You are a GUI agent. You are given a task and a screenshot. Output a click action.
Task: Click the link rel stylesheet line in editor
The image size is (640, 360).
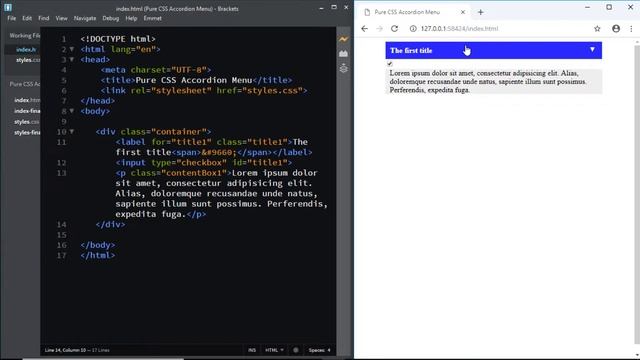[x=204, y=90]
